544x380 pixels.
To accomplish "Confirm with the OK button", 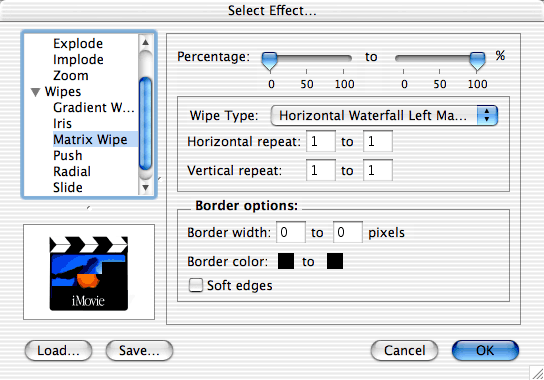I will click(x=485, y=351).
